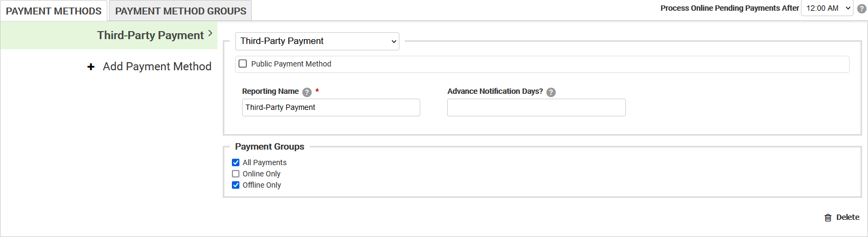Screen dimensions: 868x237
Task: Switch to the Payment Methods tab
Action: pyautogui.click(x=54, y=11)
